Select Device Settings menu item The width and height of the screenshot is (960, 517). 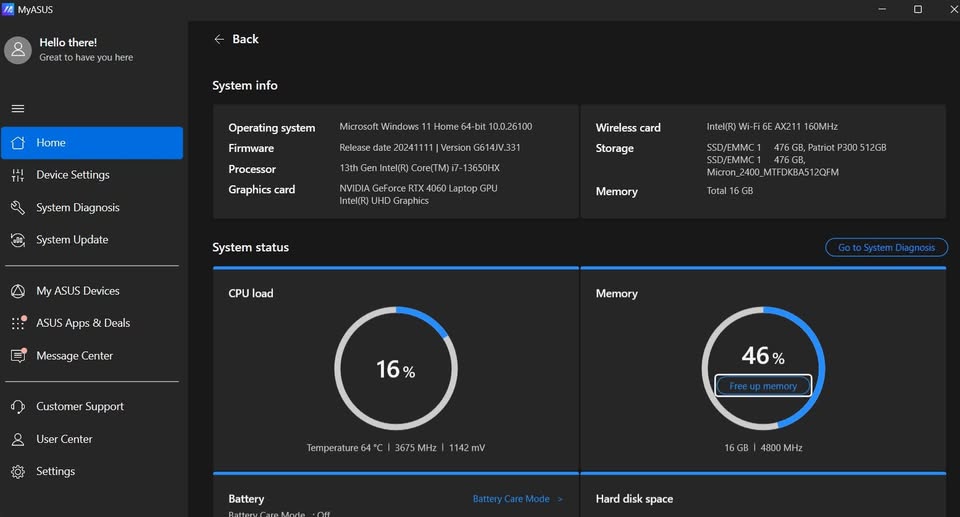coord(92,175)
